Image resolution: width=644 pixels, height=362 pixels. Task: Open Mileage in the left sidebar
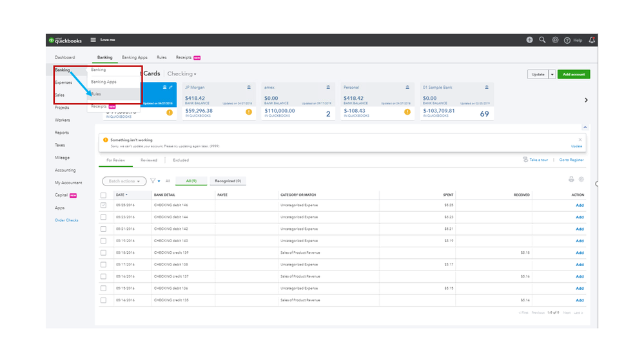point(63,158)
